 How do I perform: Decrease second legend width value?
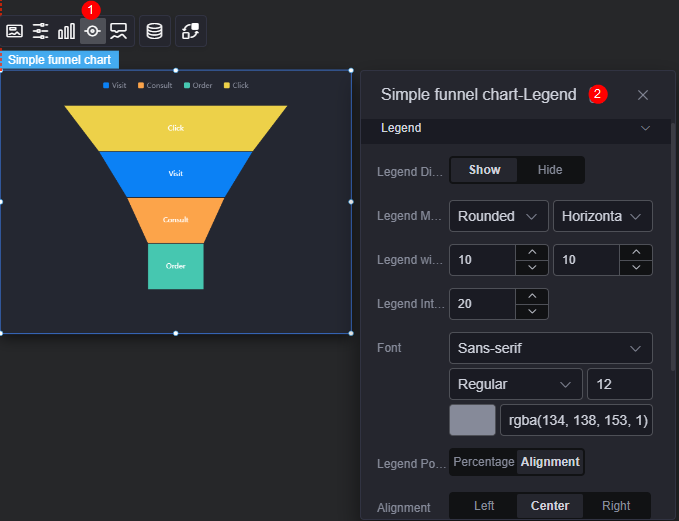(x=636, y=268)
